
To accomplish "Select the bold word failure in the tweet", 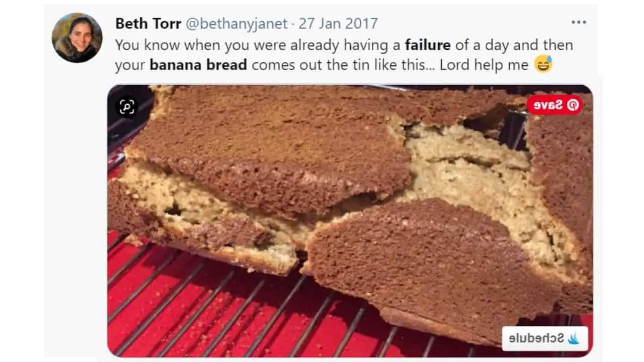I will coord(428,45).
